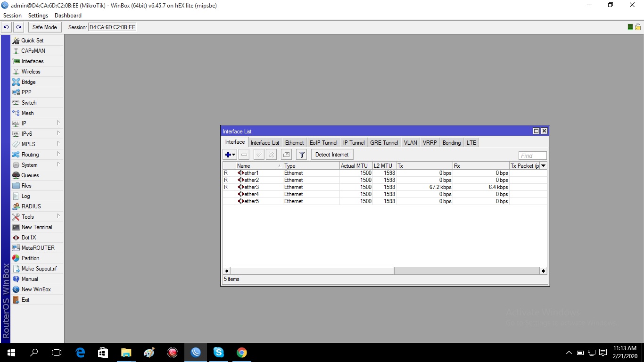Open Dot1X in sidebar
This screenshot has height=362, width=644.
(x=37, y=238)
